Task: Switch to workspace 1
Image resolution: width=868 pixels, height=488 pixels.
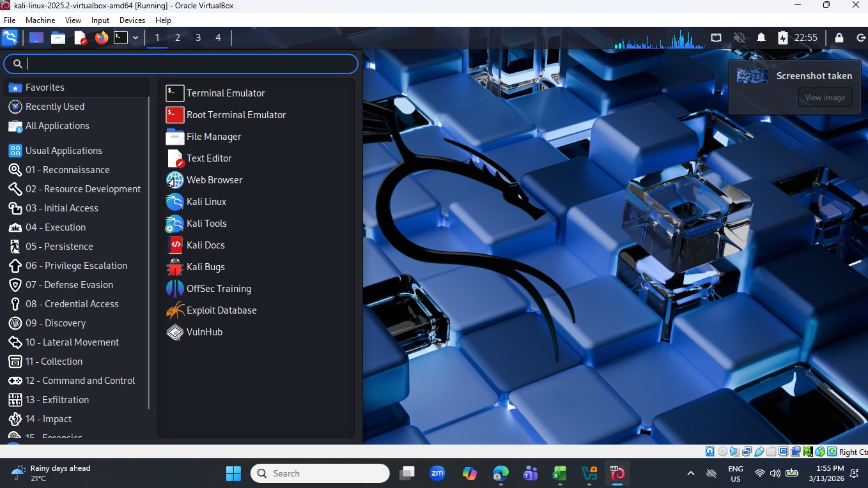Action: pos(157,38)
